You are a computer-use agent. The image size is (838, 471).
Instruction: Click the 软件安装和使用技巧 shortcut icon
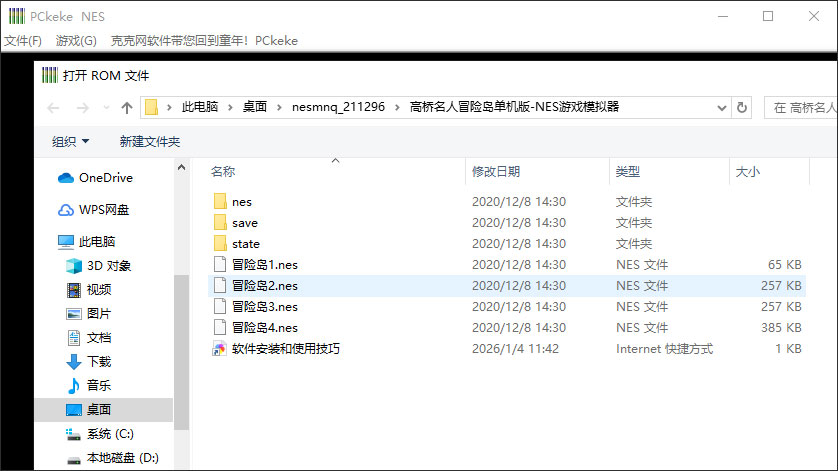[220, 349]
